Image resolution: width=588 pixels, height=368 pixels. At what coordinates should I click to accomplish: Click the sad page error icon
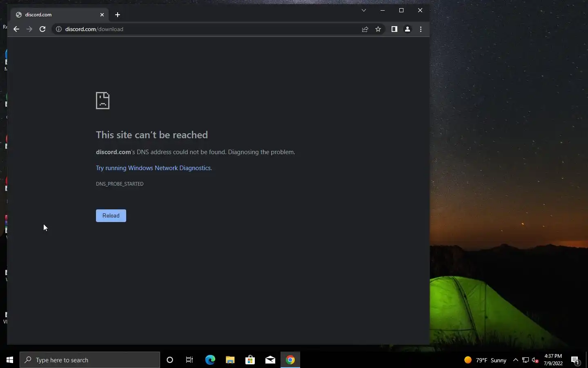102,101
